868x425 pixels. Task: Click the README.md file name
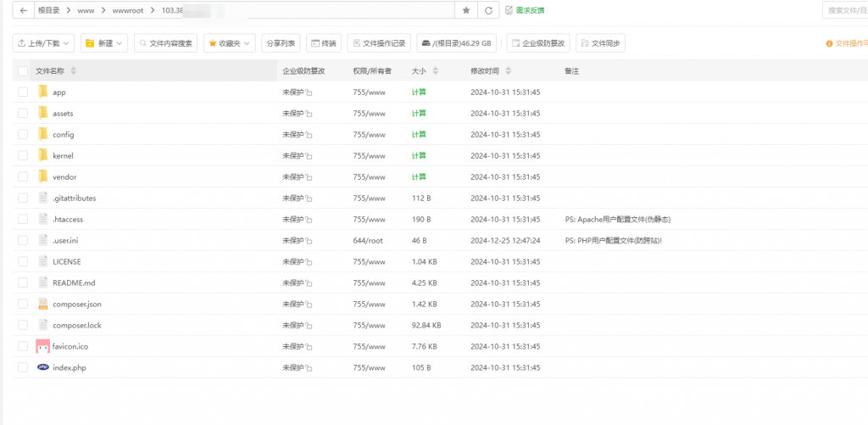75,282
